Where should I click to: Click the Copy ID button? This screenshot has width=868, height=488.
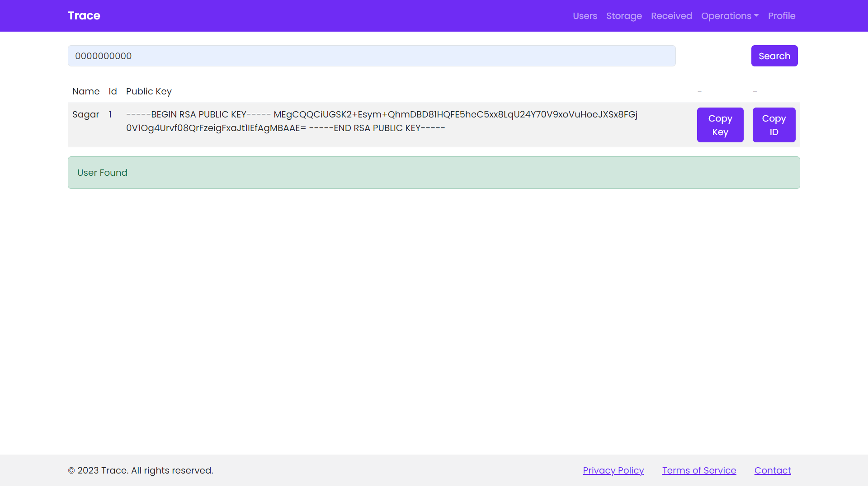774,125
